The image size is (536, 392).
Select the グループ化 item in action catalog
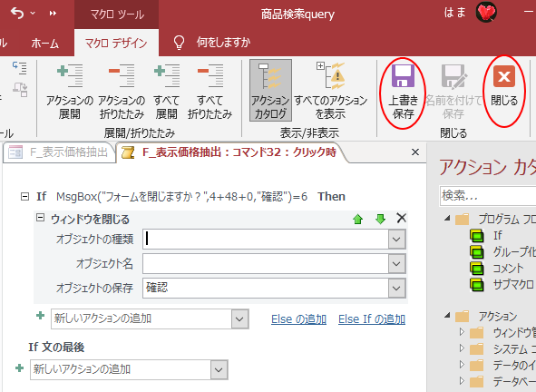click(x=514, y=251)
